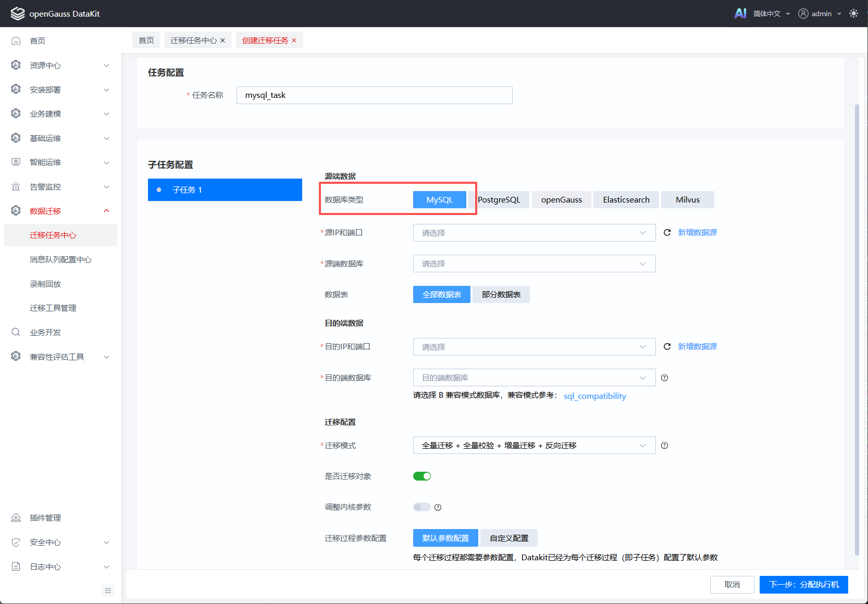The width and height of the screenshot is (868, 604).
Task: Click the 安装部署 sidebar icon
Action: tap(16, 90)
